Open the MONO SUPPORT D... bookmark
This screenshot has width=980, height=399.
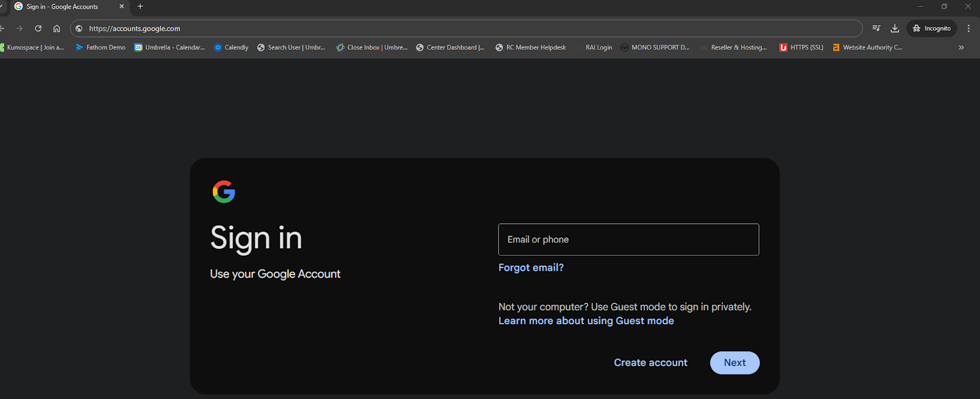(x=655, y=47)
